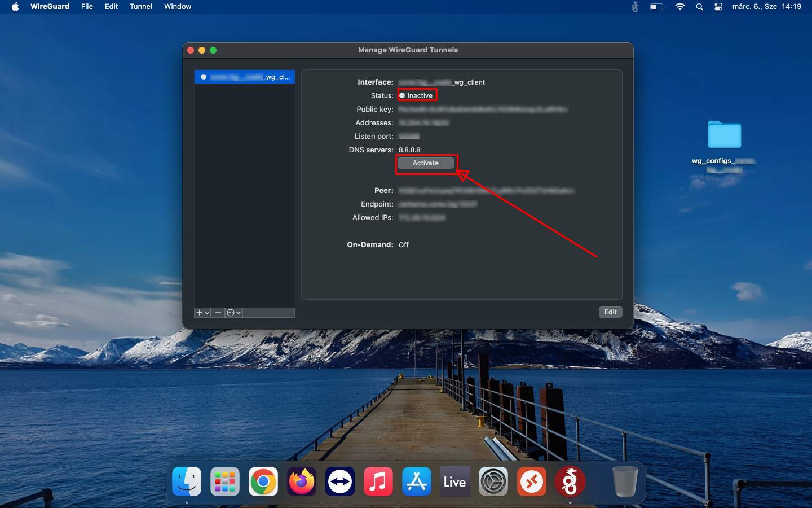
Task: Zoom the Manage WireGuard Tunnels window
Action: click(213, 50)
